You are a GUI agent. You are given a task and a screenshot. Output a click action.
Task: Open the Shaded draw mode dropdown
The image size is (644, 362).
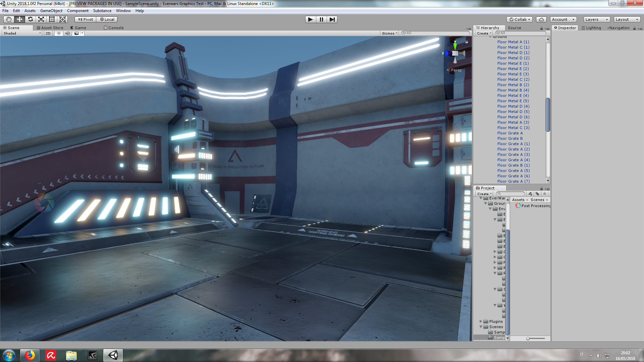pyautogui.click(x=22, y=33)
